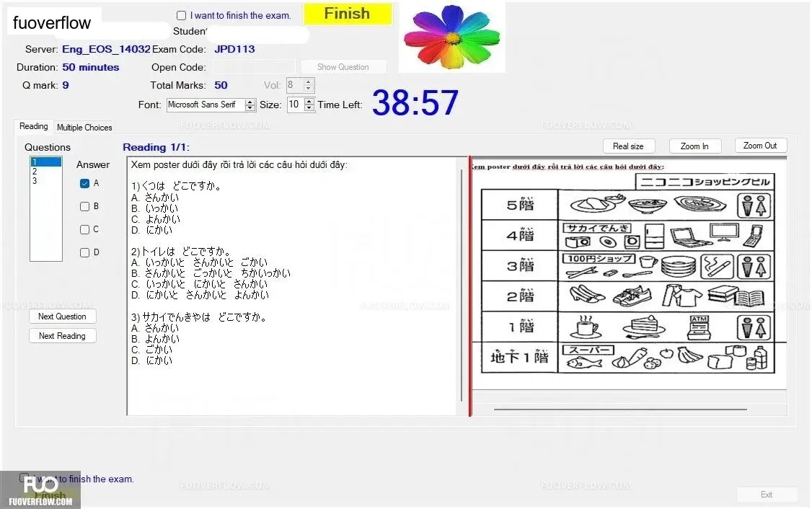Switch to the Reading tab

[x=34, y=126]
